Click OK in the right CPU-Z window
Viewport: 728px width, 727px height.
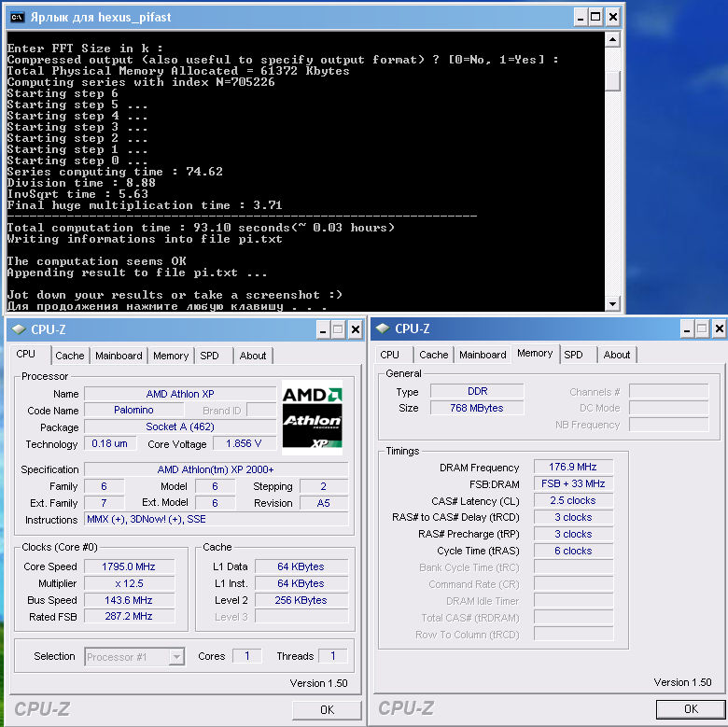(x=691, y=709)
